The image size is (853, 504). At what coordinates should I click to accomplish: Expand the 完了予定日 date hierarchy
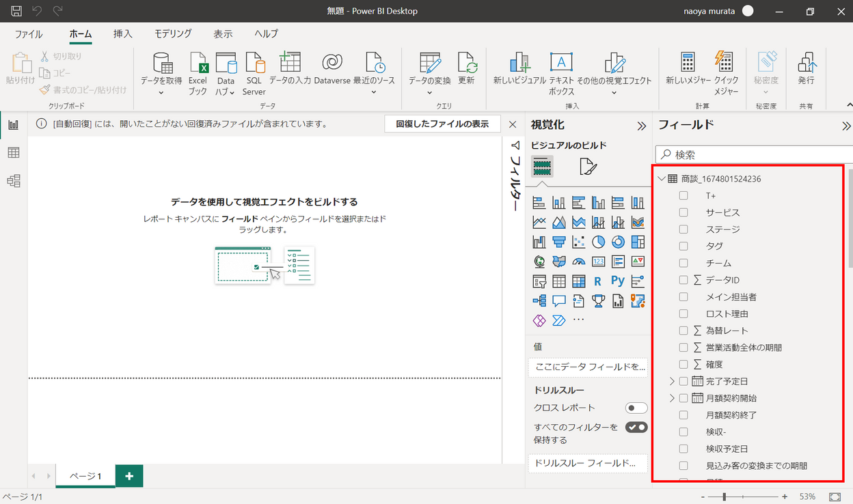coord(672,381)
